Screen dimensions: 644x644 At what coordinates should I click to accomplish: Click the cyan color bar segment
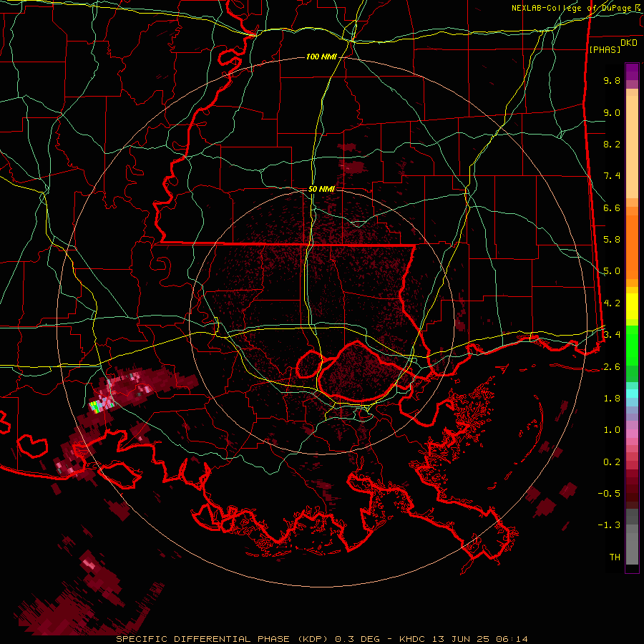tap(632, 393)
